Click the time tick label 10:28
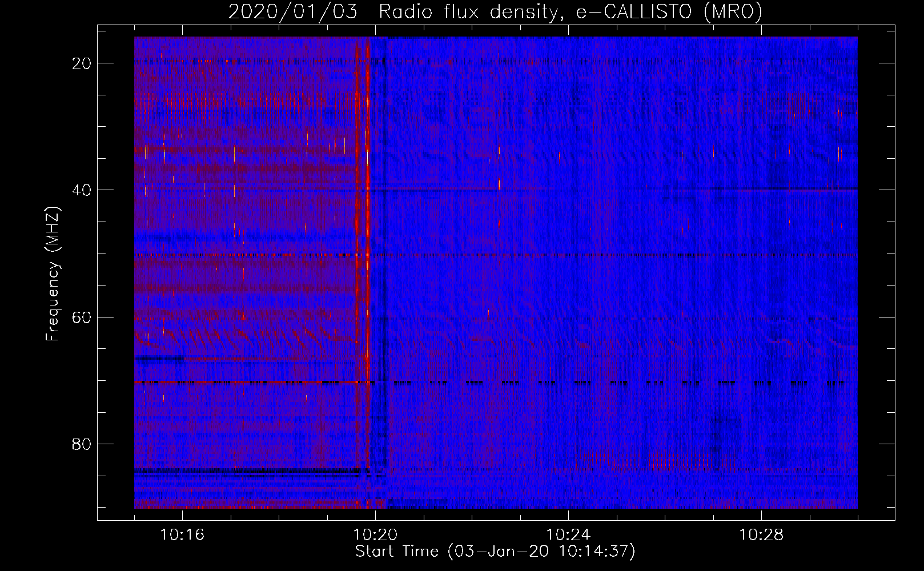Image resolution: width=924 pixels, height=571 pixels. [761, 535]
